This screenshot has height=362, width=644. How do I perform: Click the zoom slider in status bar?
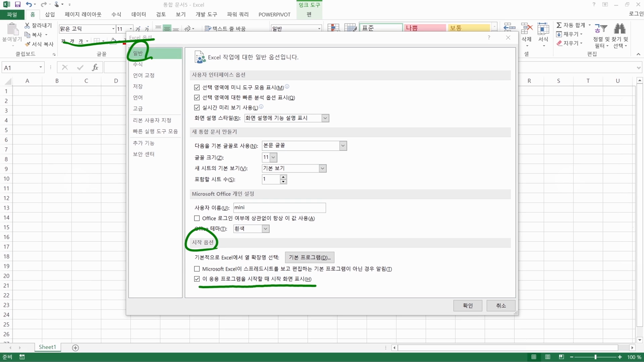pyautogui.click(x=596, y=357)
